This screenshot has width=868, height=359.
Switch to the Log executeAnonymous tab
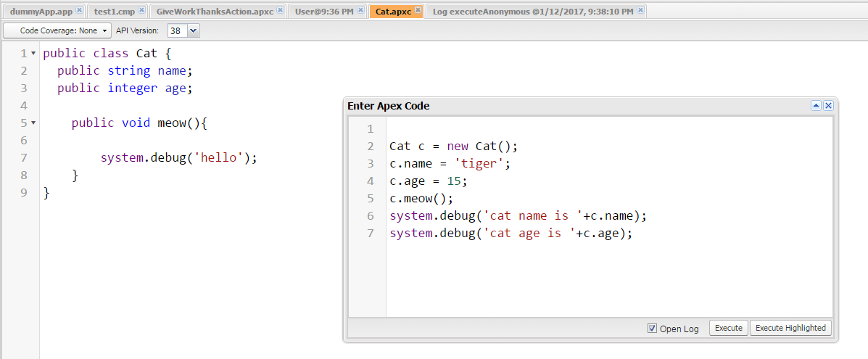tap(532, 12)
